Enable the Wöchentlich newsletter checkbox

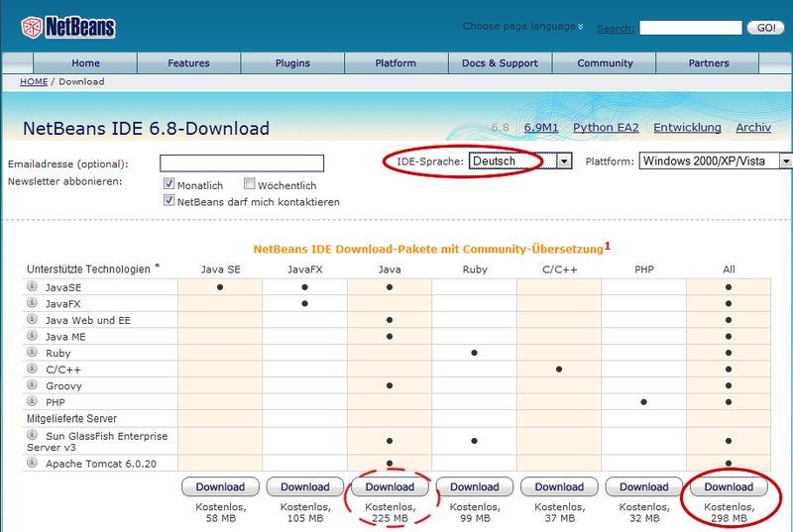[x=249, y=184]
